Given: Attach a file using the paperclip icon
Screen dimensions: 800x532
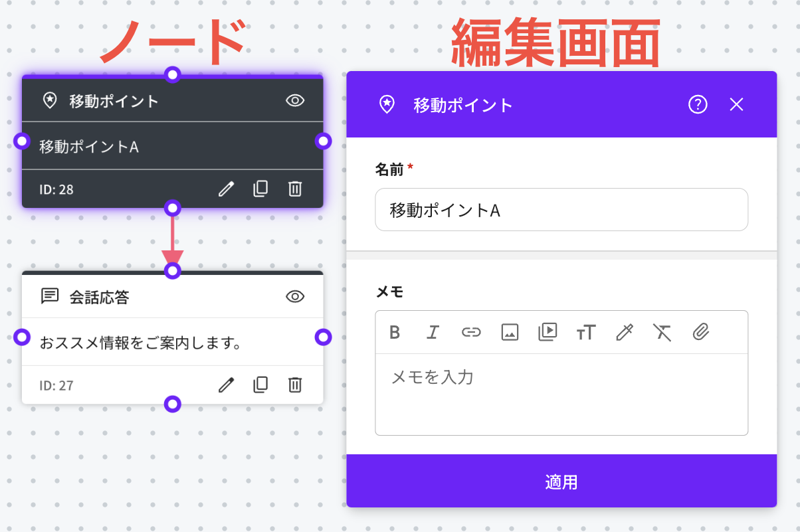Looking at the screenshot, I should pyautogui.click(x=701, y=332).
